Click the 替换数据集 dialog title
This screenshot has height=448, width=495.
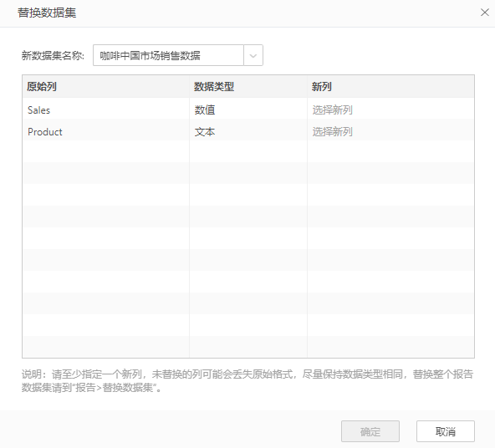pos(47,13)
